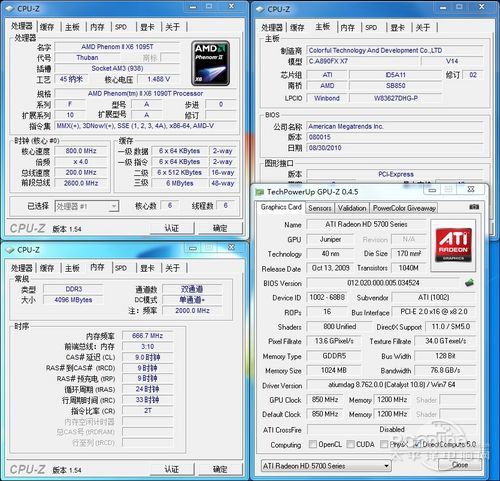Open 显卡 tab in top-left CPU-Z window
This screenshot has width=500, height=481.
click(x=147, y=27)
